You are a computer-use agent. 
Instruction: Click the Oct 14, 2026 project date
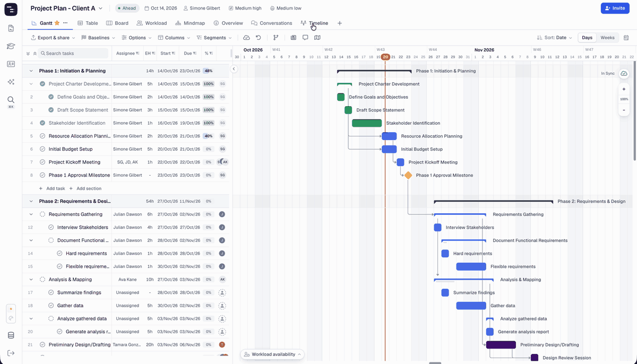pos(161,8)
